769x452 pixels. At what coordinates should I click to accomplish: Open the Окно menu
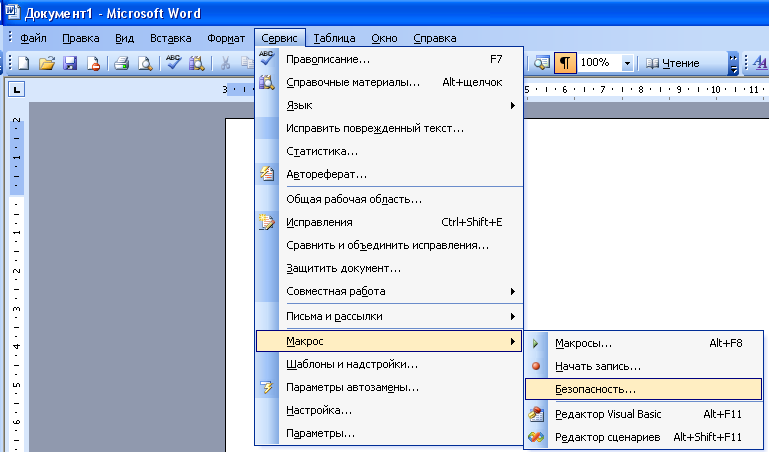tap(384, 38)
